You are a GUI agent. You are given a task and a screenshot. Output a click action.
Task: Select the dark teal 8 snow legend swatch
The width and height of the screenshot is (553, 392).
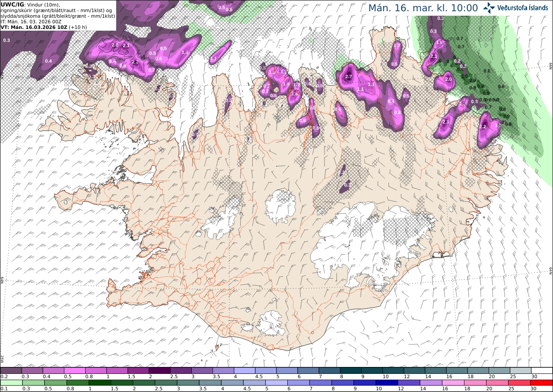pos(350,370)
